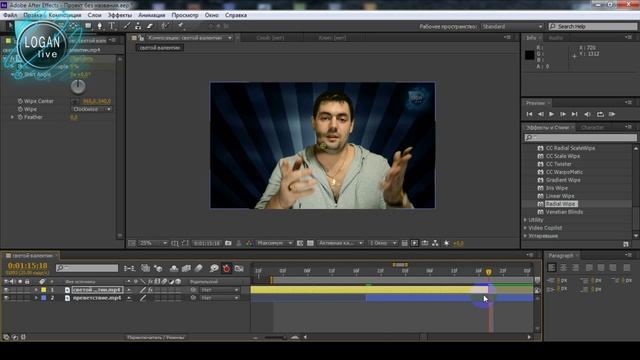Toggle composition viewer lock icon

[141, 38]
